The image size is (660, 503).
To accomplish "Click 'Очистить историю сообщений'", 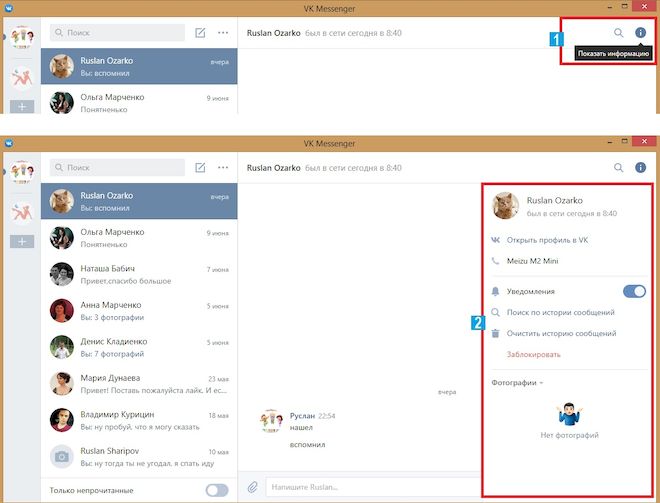I will click(561, 333).
